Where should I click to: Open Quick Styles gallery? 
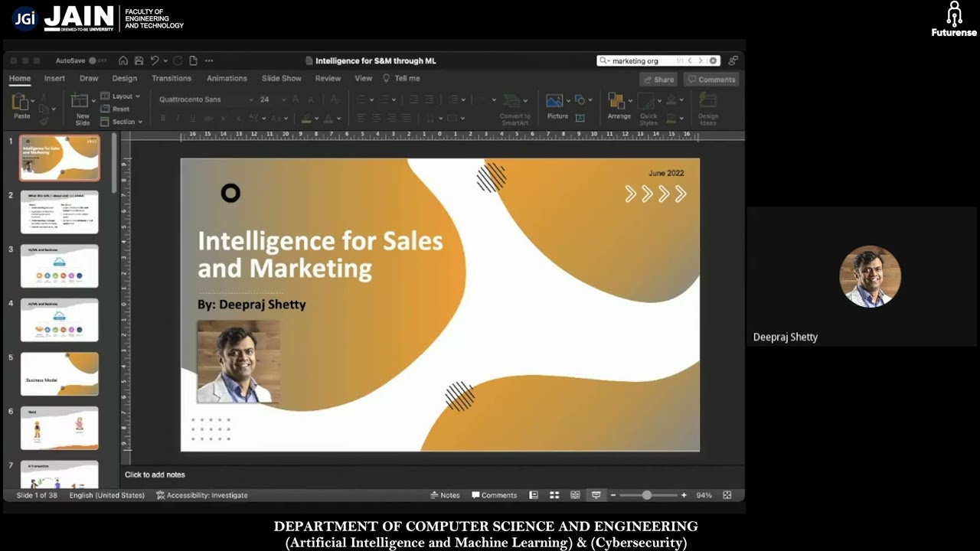(x=648, y=109)
